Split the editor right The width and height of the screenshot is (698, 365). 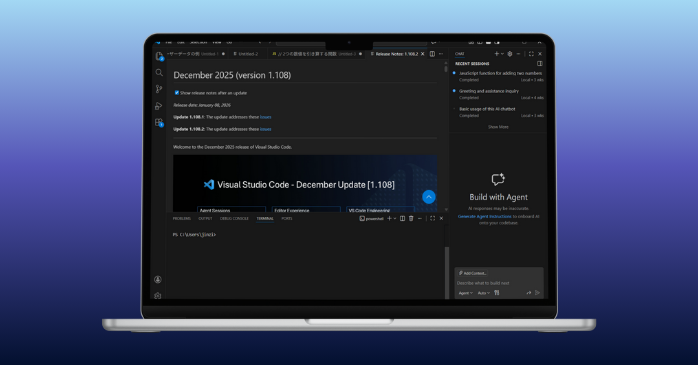(432, 54)
